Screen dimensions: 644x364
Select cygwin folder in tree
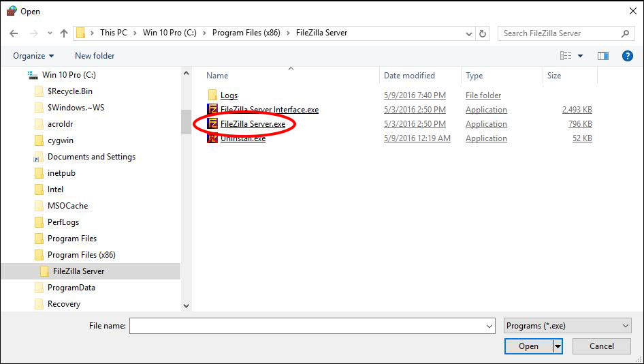61,140
